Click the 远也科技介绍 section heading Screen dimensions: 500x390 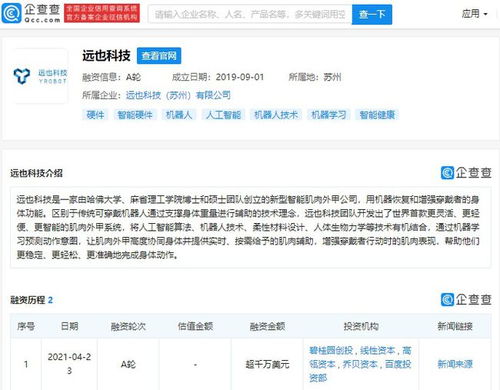point(36,173)
